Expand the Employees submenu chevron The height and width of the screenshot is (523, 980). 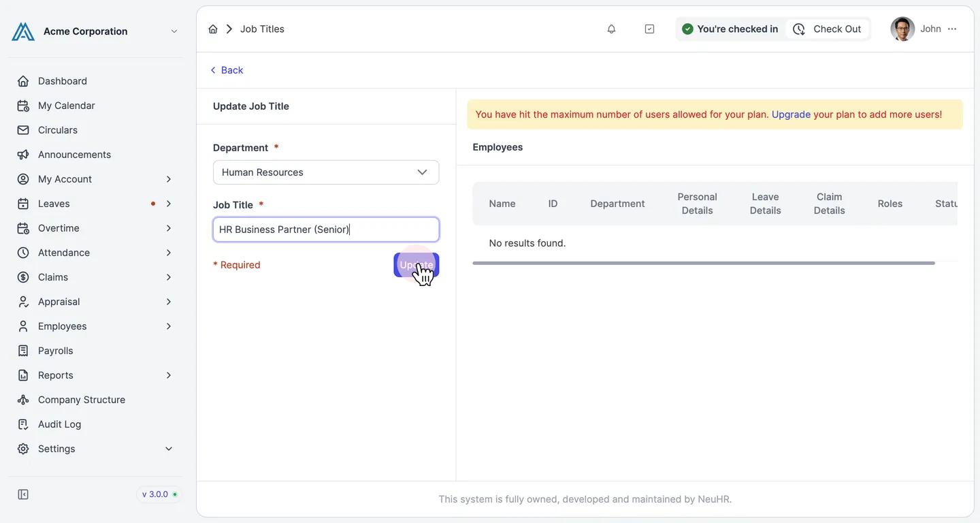(x=169, y=326)
